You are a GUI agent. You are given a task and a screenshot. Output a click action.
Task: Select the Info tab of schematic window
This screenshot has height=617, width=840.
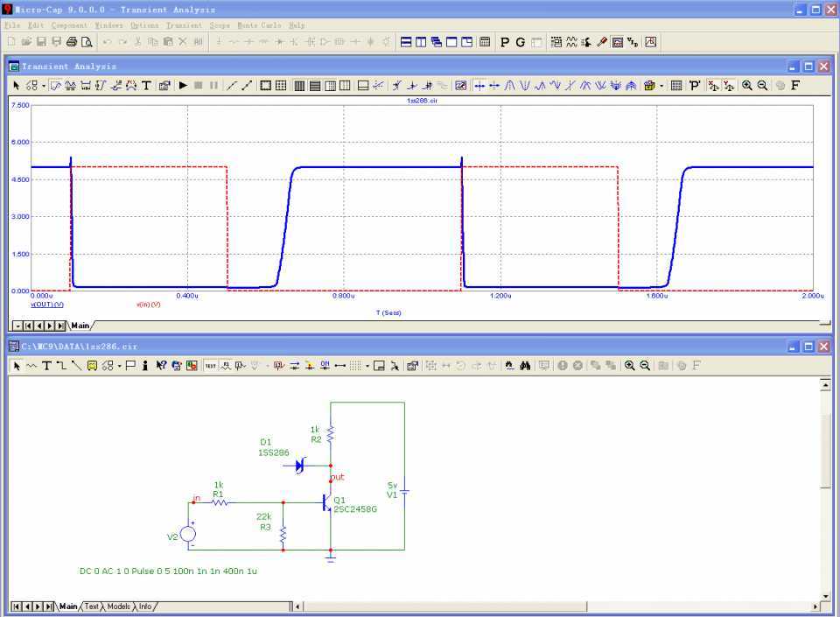pyautogui.click(x=145, y=606)
